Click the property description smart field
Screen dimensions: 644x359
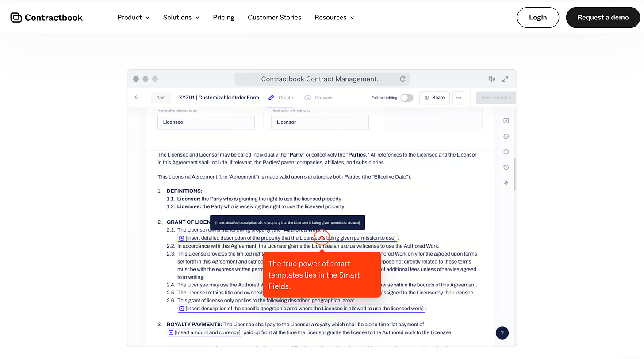tap(287, 238)
